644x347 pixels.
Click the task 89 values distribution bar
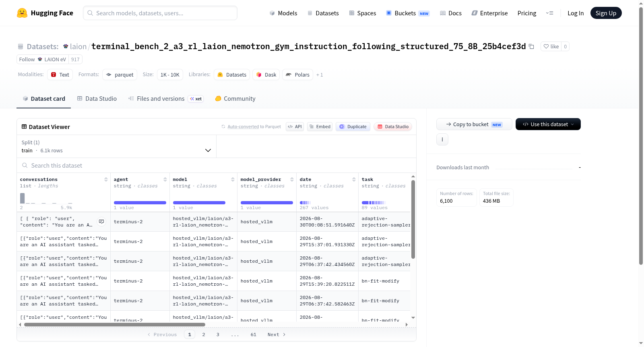coord(374,203)
